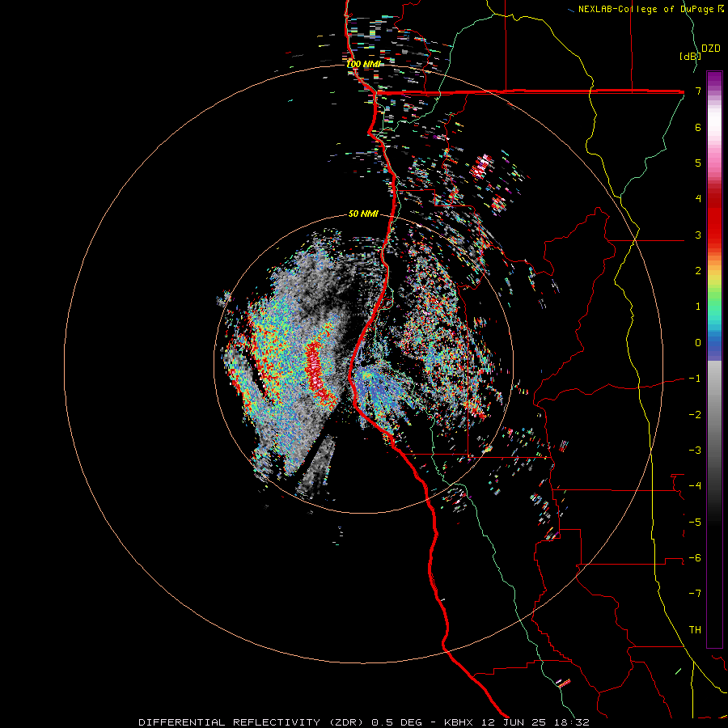Click the DZD legend title
The height and width of the screenshot is (728, 728).
[x=711, y=49]
